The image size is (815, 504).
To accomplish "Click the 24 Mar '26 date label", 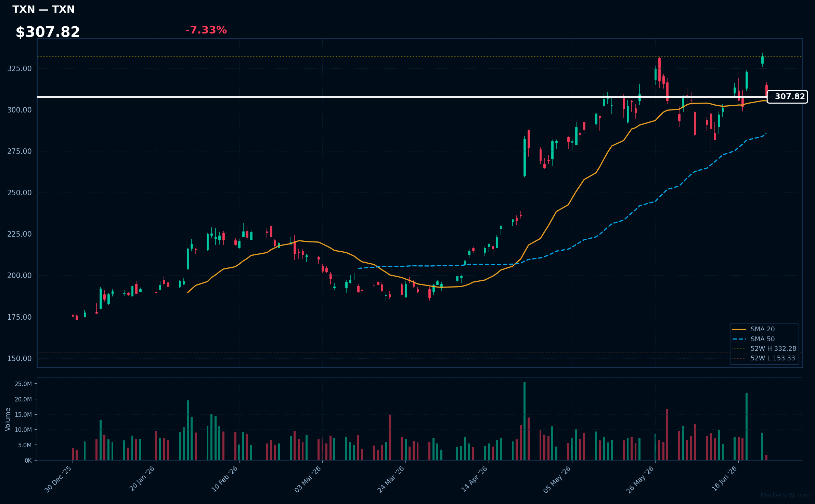I will 391,479.
